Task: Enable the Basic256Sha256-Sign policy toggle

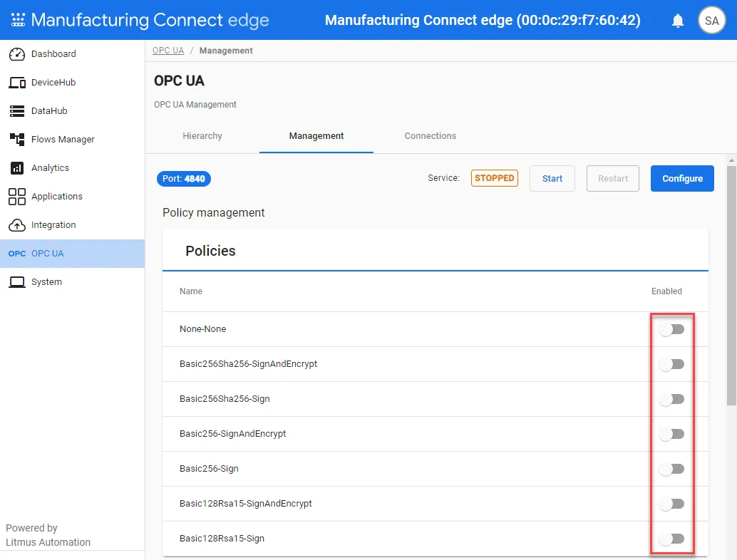Action: [x=671, y=399]
